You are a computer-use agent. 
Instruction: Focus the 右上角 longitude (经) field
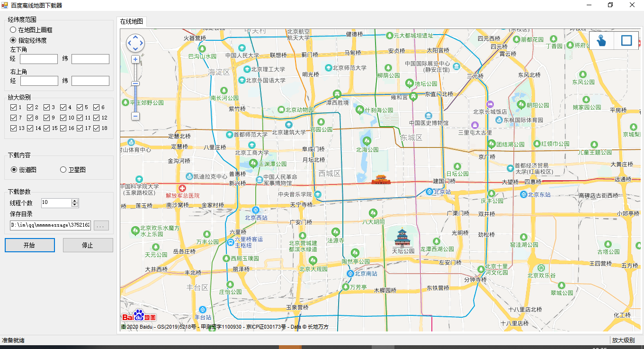(39, 81)
